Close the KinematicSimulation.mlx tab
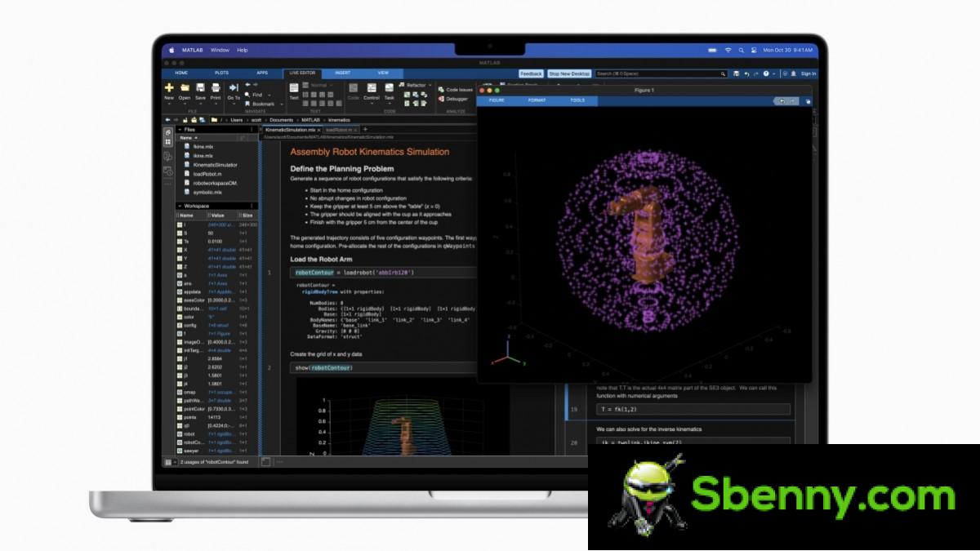The image size is (980, 551). [320, 130]
